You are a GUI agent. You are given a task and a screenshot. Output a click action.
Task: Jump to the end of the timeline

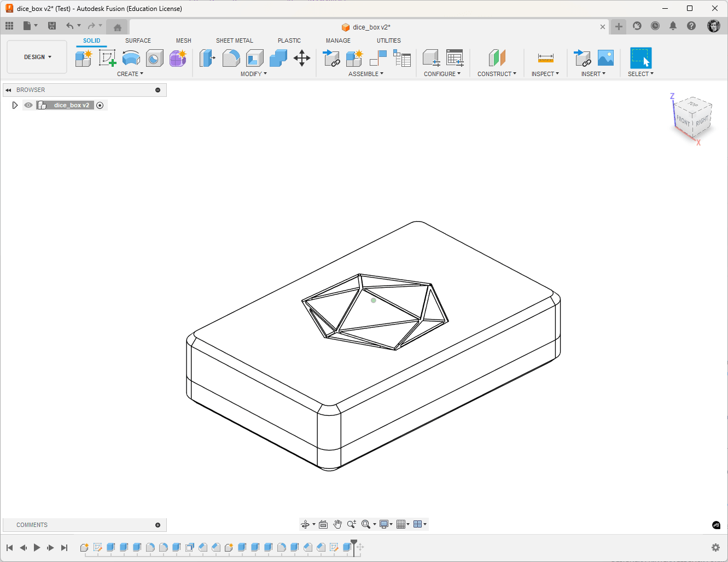pyautogui.click(x=64, y=547)
